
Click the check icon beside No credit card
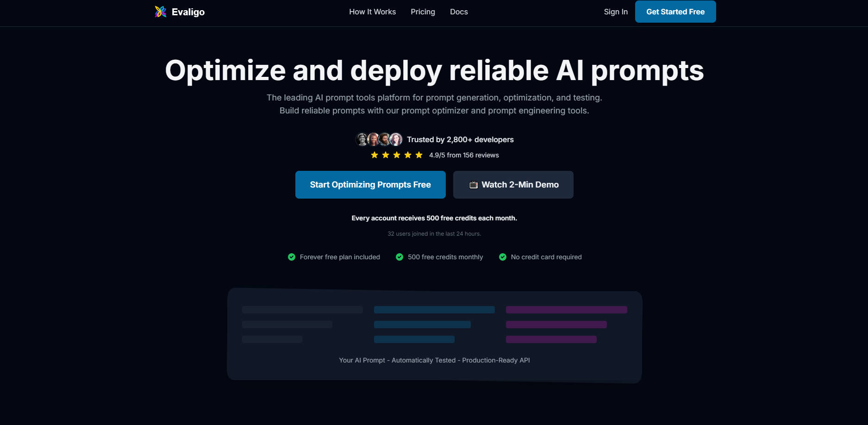click(x=503, y=257)
